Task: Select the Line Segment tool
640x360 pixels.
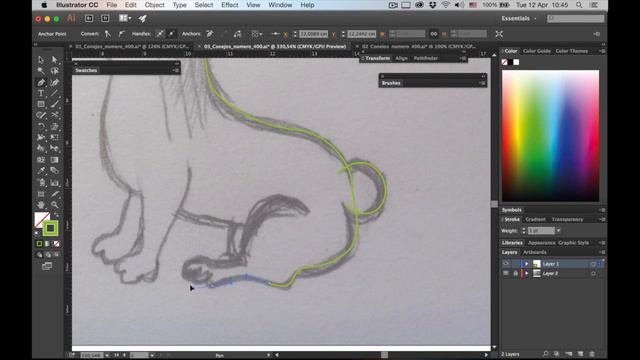Action: pyautogui.click(x=55, y=93)
